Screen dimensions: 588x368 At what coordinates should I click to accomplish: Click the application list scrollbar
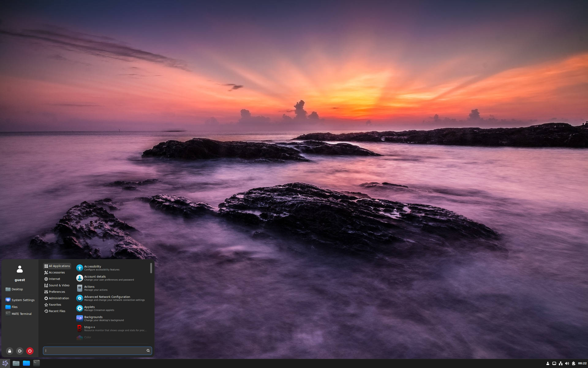tap(151, 268)
